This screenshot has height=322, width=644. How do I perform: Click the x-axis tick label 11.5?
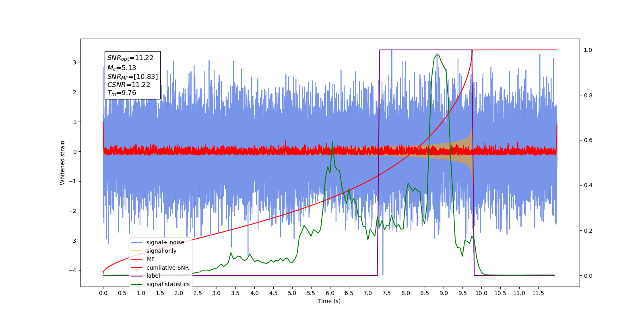(538, 293)
